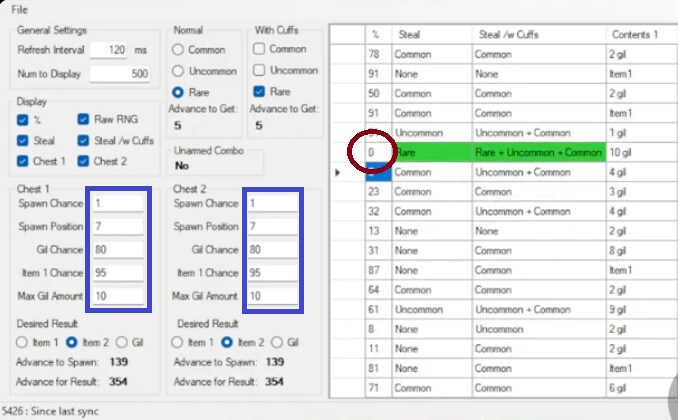
Task: Enable the With Cuffs Common checkbox
Action: pos(259,48)
